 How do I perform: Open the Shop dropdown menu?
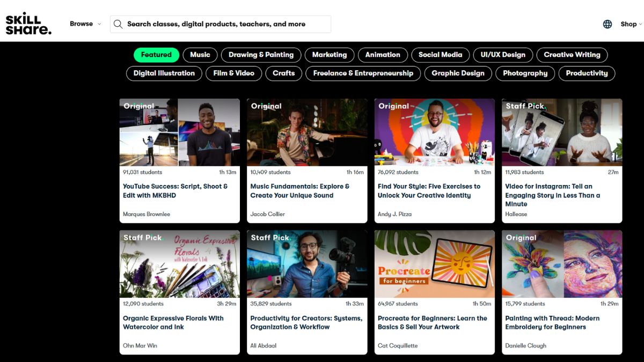[x=631, y=24]
